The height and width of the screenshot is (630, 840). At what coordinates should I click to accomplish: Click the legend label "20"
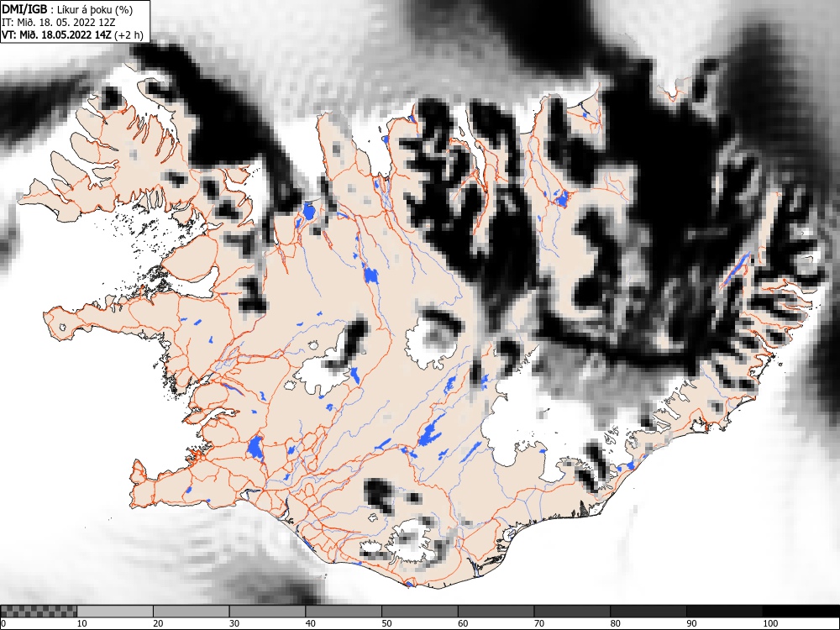coord(158,623)
